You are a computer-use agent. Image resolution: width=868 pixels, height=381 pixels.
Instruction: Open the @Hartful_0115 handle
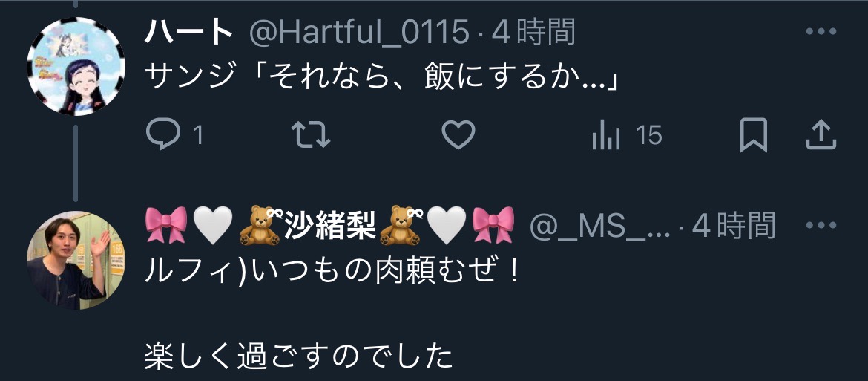coord(360,33)
